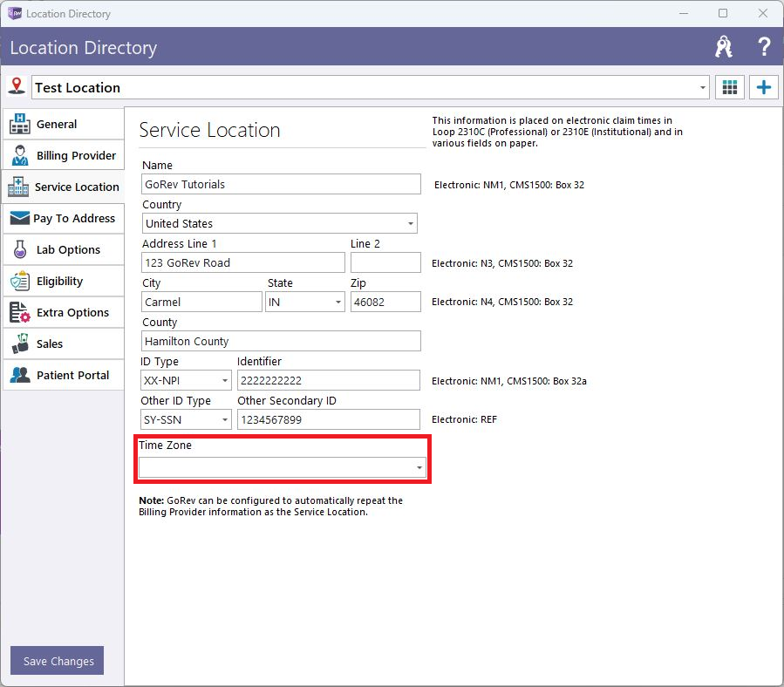
Task: Click the red map pin icon
Action: pyautogui.click(x=17, y=86)
